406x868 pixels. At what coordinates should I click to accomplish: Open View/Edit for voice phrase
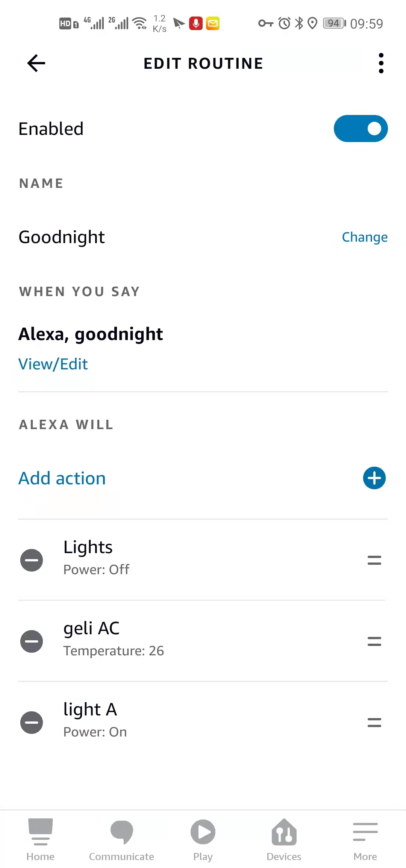[53, 364]
